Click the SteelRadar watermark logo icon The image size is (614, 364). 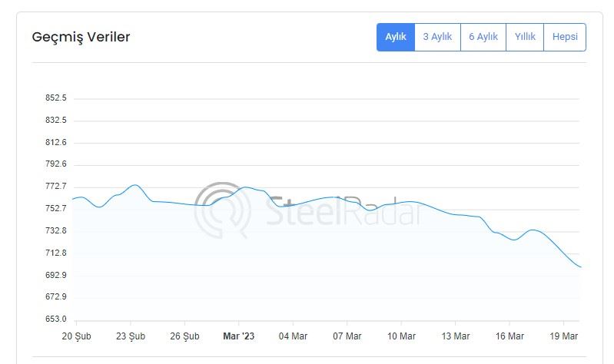coord(222,210)
